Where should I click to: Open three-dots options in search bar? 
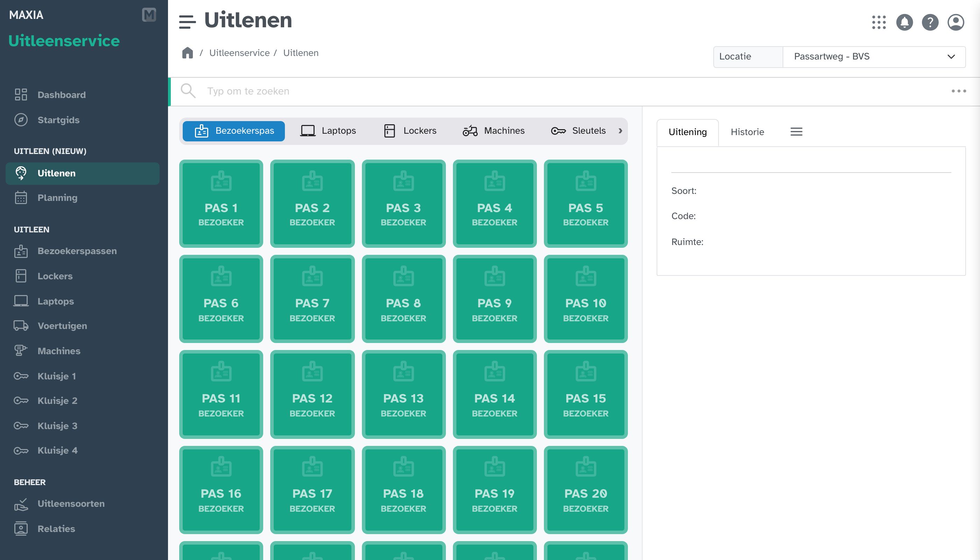[958, 91]
